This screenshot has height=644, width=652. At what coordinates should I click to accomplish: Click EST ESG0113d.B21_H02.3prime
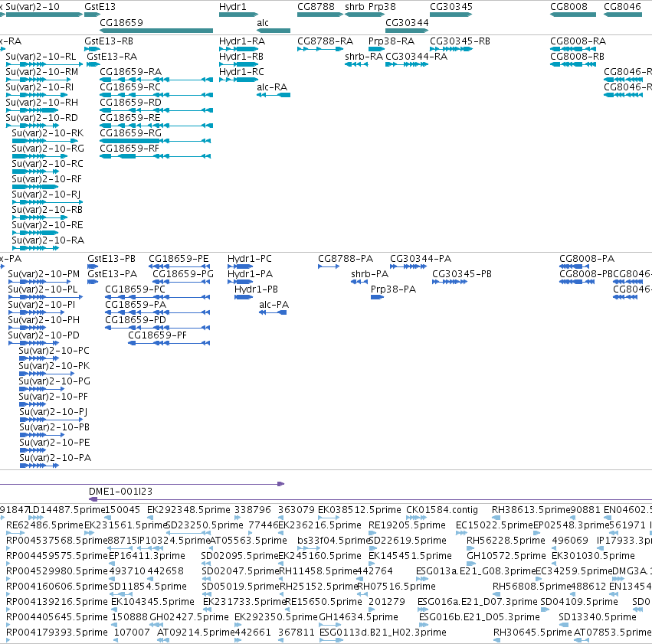tap(331, 640)
